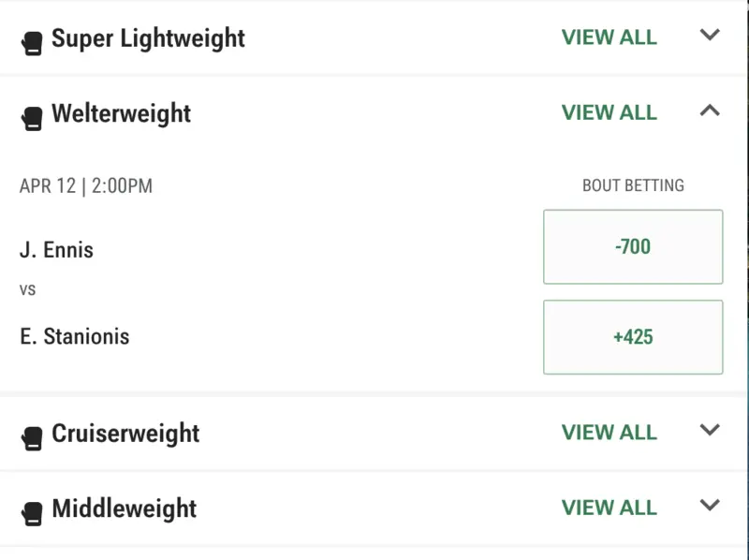Click the E. Stanionis fighter name
This screenshot has width=749, height=560.
74,336
